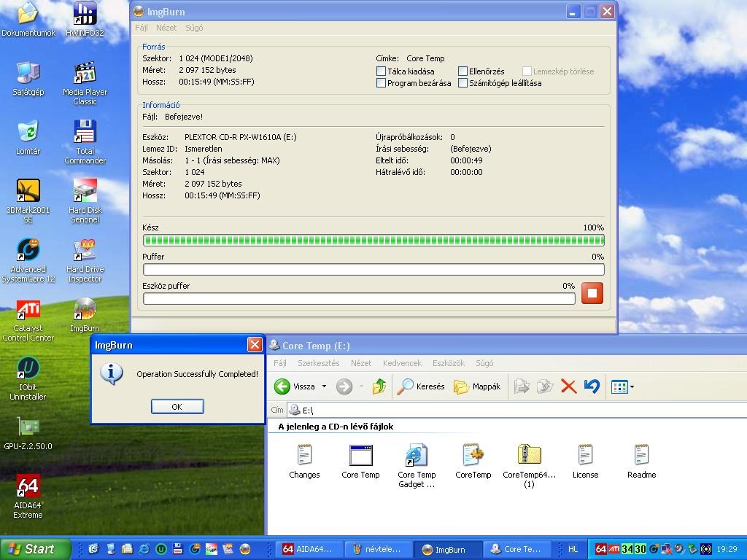Select the AIDA64 Extreme desktop icon

28,496
